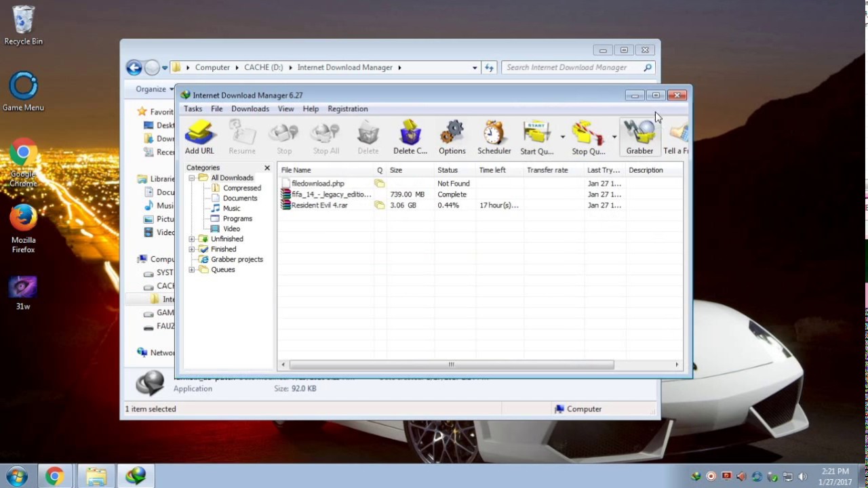Viewport: 868px width, 488px height.
Task: Sort by Size column header
Action: (x=410, y=170)
